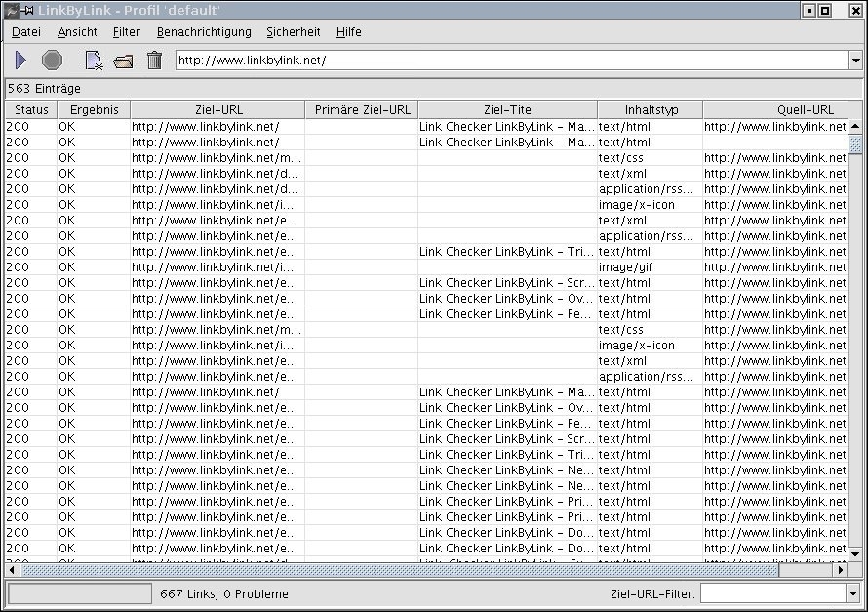Minimize the LinkByLink window
This screenshot has height=612, width=868.
[x=809, y=10]
